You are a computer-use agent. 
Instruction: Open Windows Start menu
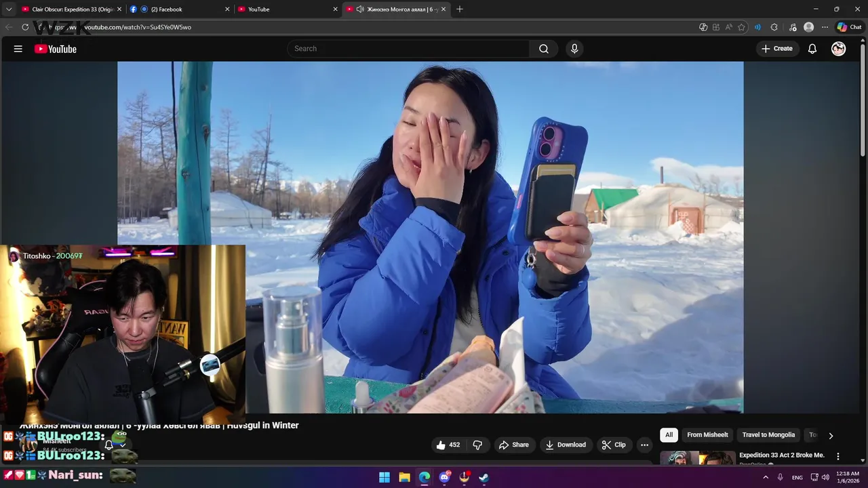tap(384, 477)
